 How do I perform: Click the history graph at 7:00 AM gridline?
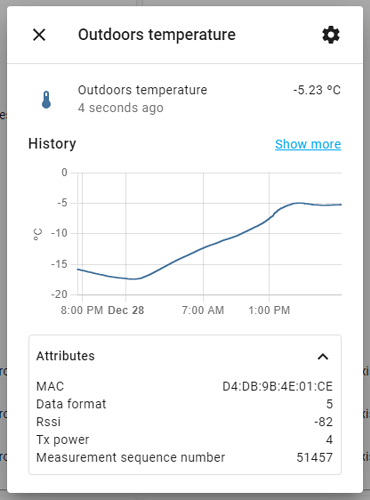(203, 233)
